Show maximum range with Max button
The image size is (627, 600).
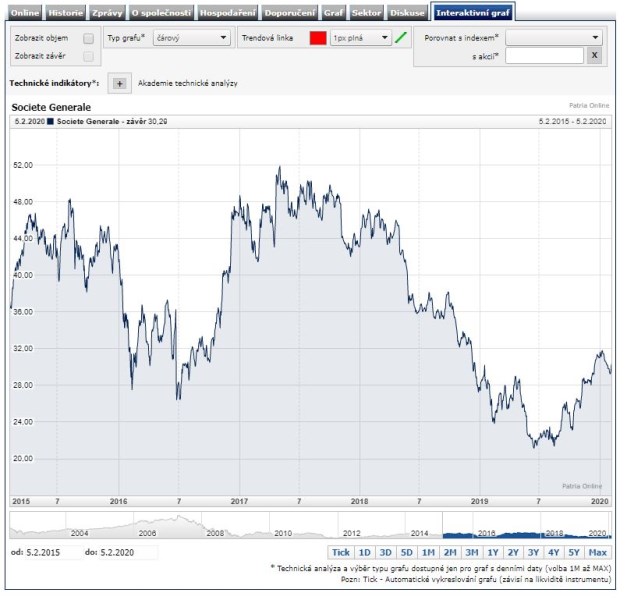[598, 552]
